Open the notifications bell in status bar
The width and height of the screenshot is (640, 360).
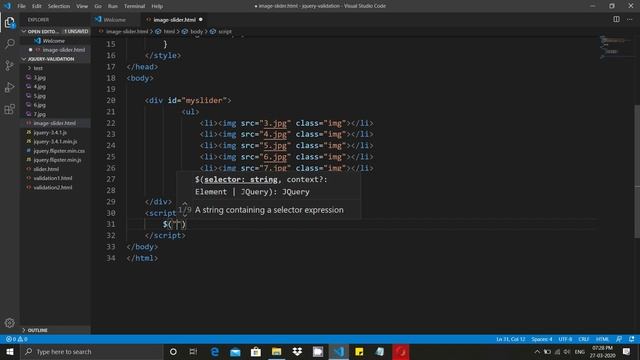[x=631, y=339]
